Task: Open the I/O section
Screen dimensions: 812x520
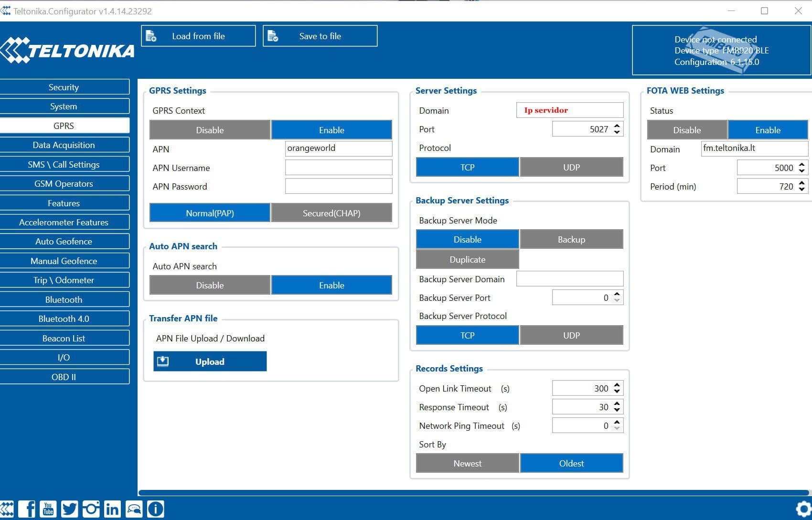Action: (64, 357)
